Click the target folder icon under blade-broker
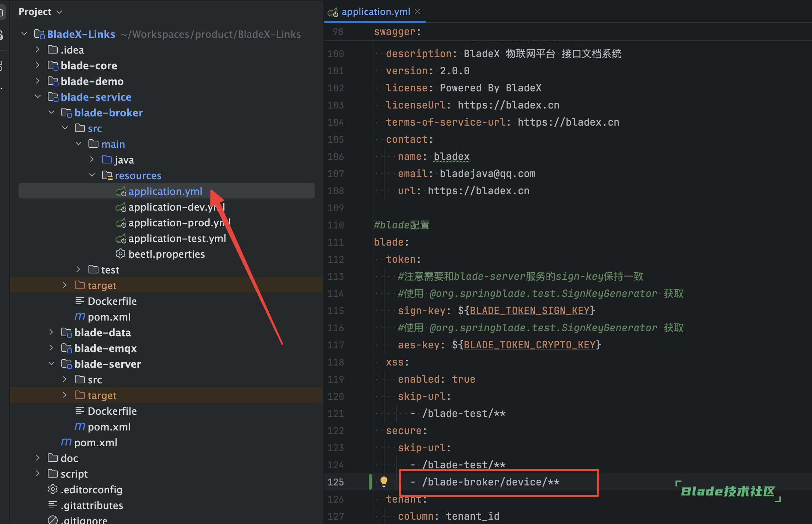 (80, 285)
